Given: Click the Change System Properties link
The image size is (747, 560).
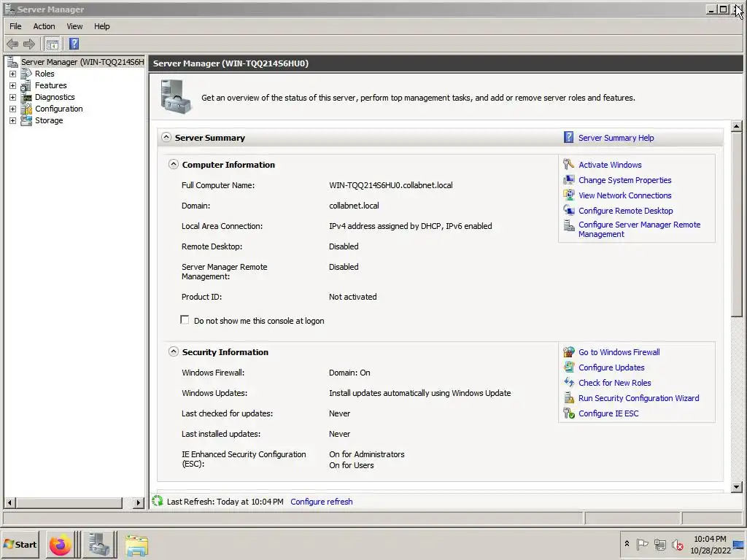Looking at the screenshot, I should (x=624, y=180).
